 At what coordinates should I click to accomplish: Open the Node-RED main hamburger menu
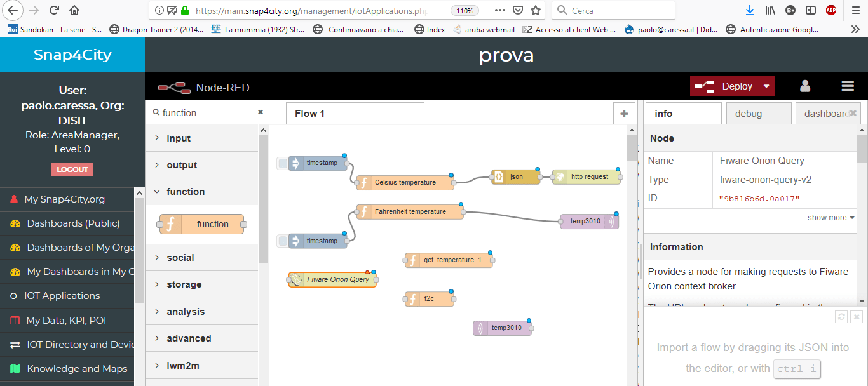(848, 86)
